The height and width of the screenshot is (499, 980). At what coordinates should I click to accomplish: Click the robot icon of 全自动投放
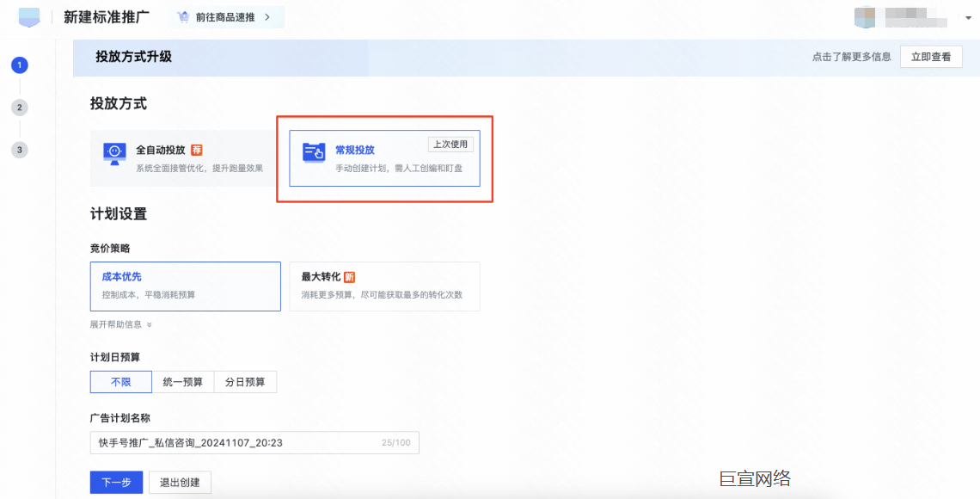click(114, 154)
